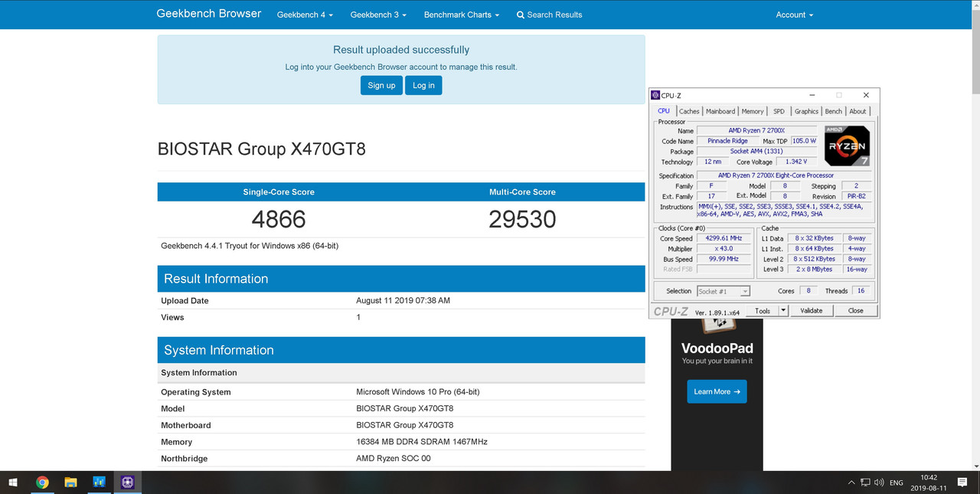Open Google Chrome from the taskbar
The image size is (980, 494).
point(42,483)
